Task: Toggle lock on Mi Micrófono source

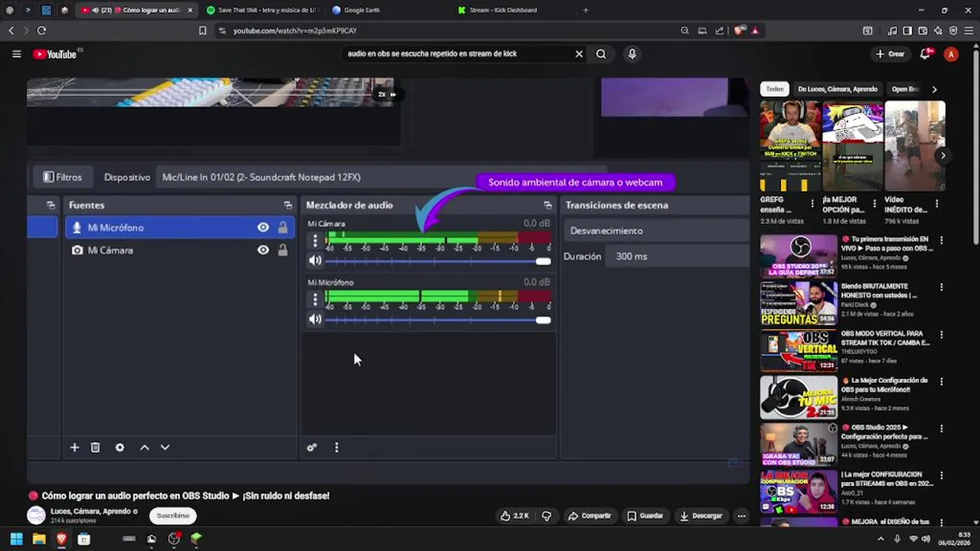Action: click(x=283, y=227)
